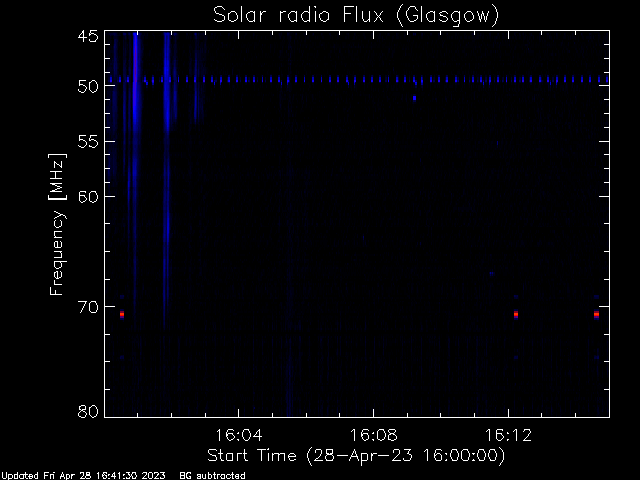Viewport: 640px width, 480px height.
Task: Select the 50 frequency tick label
Action: [88, 86]
